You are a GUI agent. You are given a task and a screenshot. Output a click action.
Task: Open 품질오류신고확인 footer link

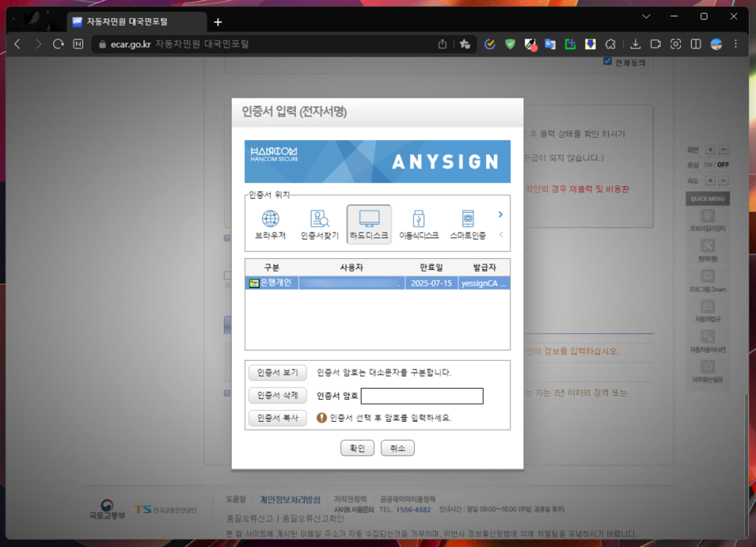coord(313,519)
